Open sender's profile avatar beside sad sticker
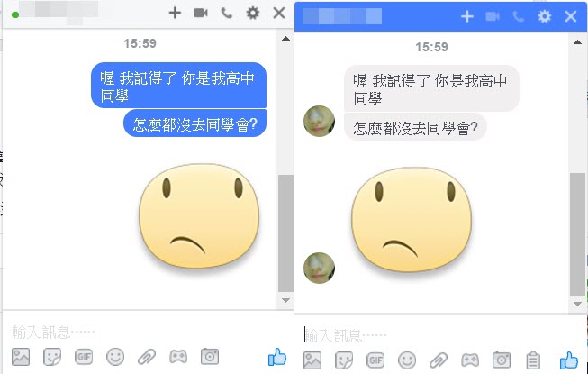588x374 pixels. click(x=319, y=268)
